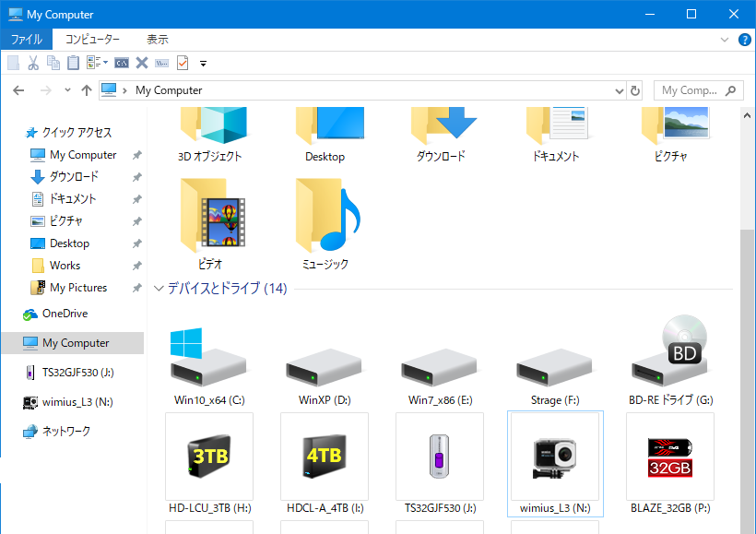This screenshot has height=534, width=756.
Task: Open ダウンロード in the navigation pane
Action: [74, 176]
